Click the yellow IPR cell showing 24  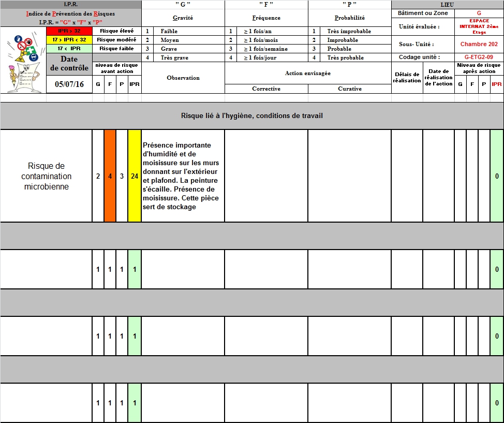tap(135, 176)
